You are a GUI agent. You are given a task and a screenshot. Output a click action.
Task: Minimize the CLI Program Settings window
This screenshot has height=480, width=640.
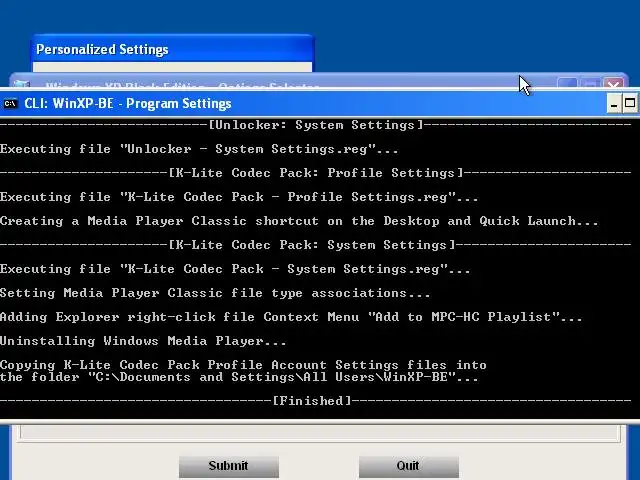613,104
